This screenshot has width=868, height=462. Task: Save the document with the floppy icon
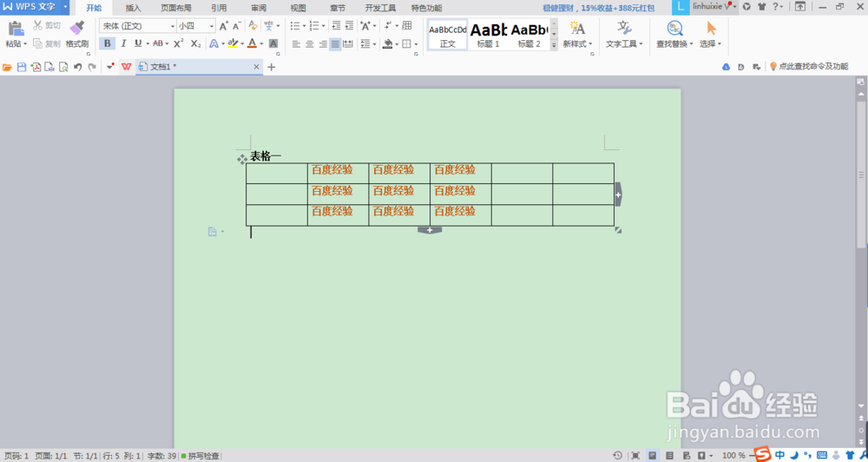(22, 67)
